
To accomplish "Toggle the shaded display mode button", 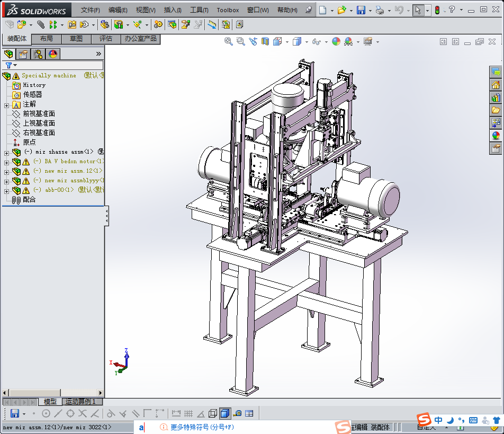I will tap(225, 413).
